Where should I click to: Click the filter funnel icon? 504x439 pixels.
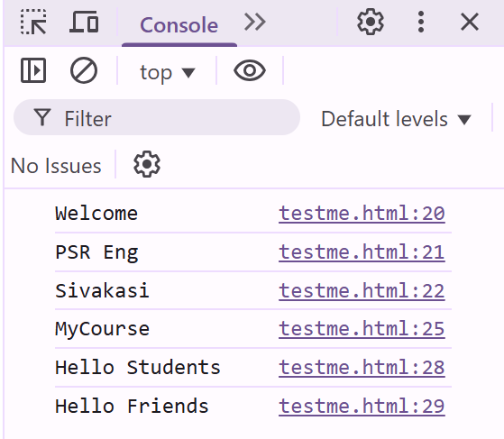(42, 117)
